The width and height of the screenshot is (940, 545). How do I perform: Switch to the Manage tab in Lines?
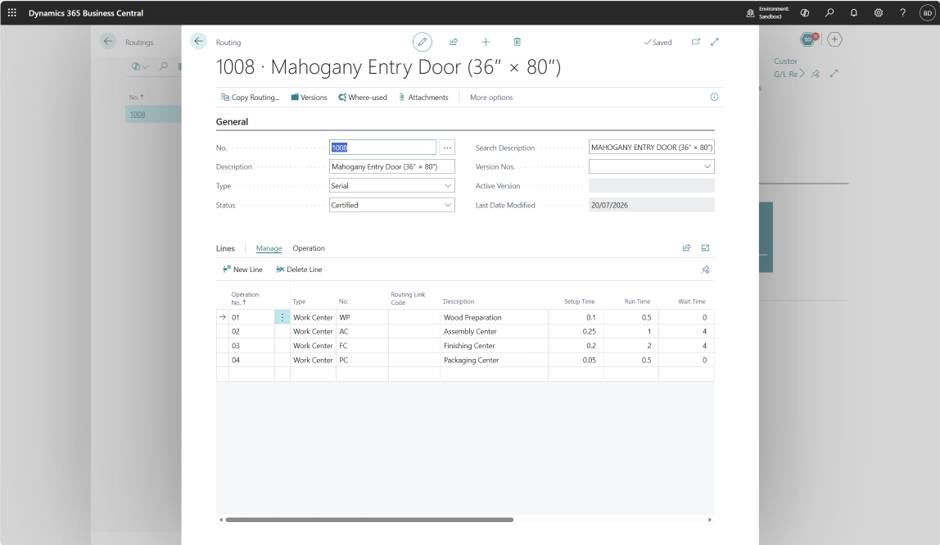tap(269, 248)
